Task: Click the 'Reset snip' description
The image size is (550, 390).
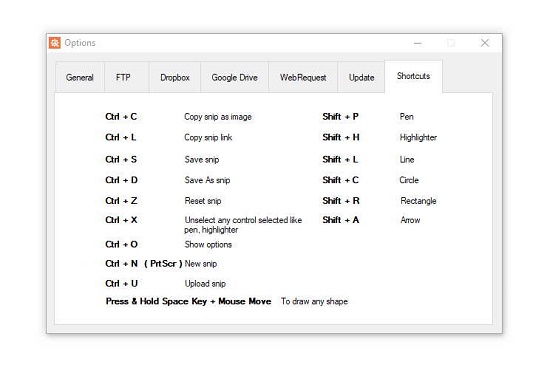Action: pyautogui.click(x=203, y=201)
